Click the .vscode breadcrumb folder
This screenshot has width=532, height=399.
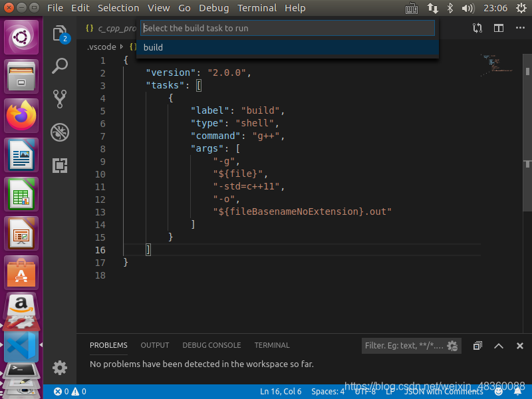pos(102,47)
